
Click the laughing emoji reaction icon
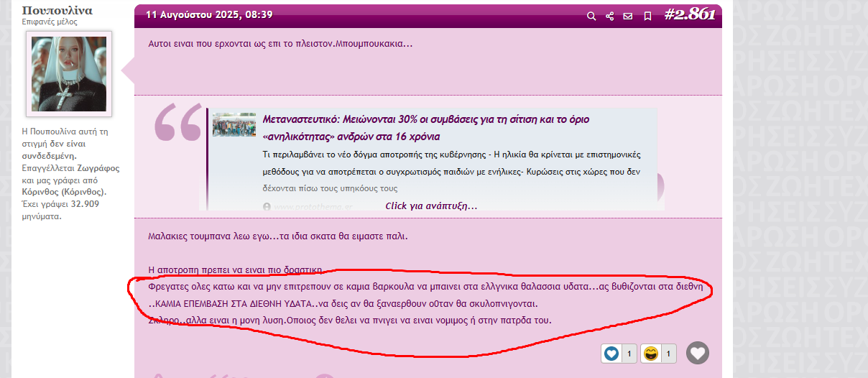click(x=650, y=354)
